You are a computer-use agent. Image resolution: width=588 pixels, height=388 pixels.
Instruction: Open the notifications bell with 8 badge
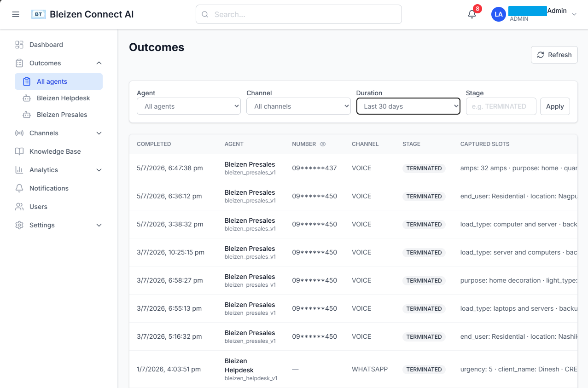point(472,14)
